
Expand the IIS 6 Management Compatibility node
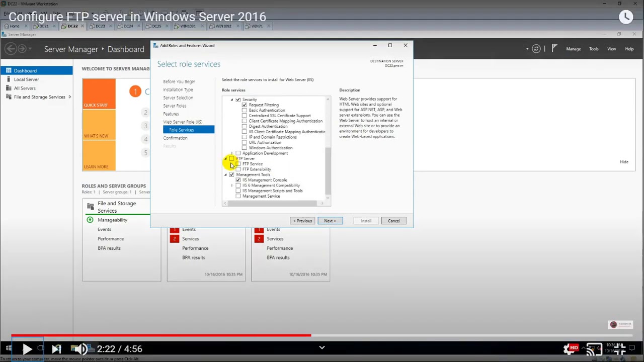(232, 186)
